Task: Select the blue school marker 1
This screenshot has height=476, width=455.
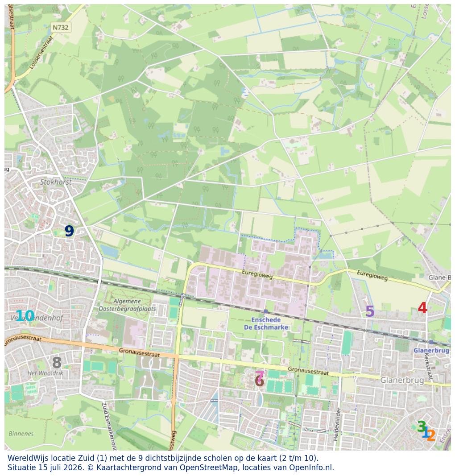Action: pyautogui.click(x=426, y=432)
